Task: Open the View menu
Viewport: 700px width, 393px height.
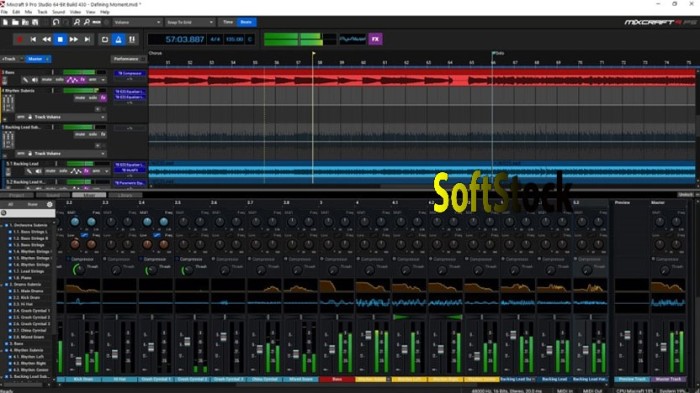Action: tap(90, 12)
